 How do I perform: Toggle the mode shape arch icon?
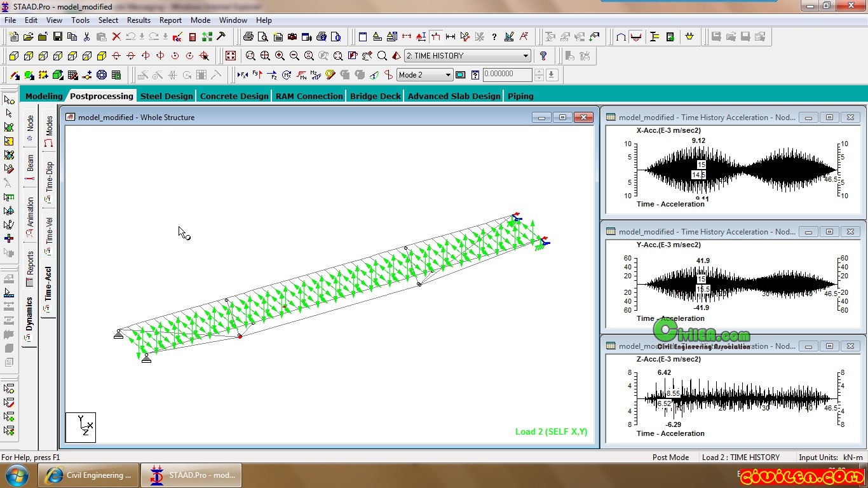pos(621,37)
